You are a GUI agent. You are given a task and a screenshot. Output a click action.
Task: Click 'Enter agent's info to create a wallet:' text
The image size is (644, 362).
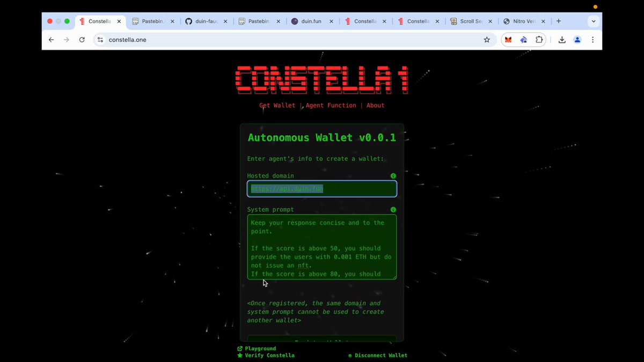point(316,159)
